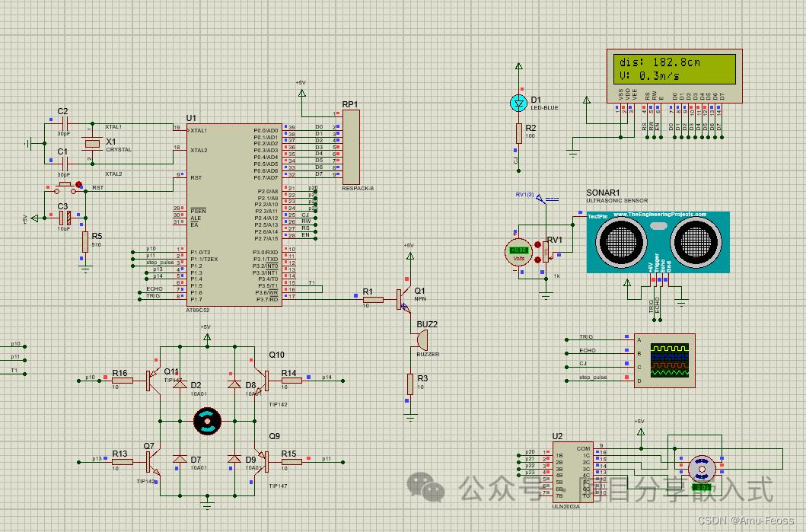Adjust the RV1 potentiometer
Screen dimensions: 806x532
pos(546,252)
